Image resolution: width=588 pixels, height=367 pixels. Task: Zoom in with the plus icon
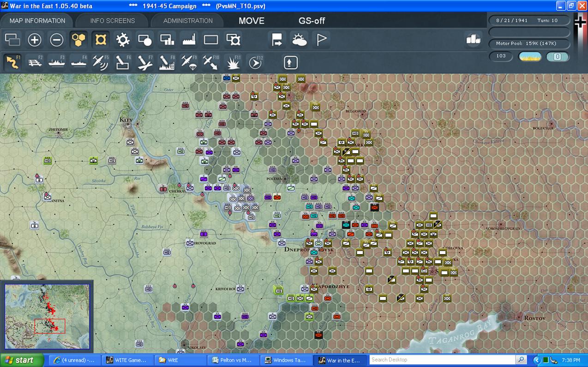click(35, 40)
